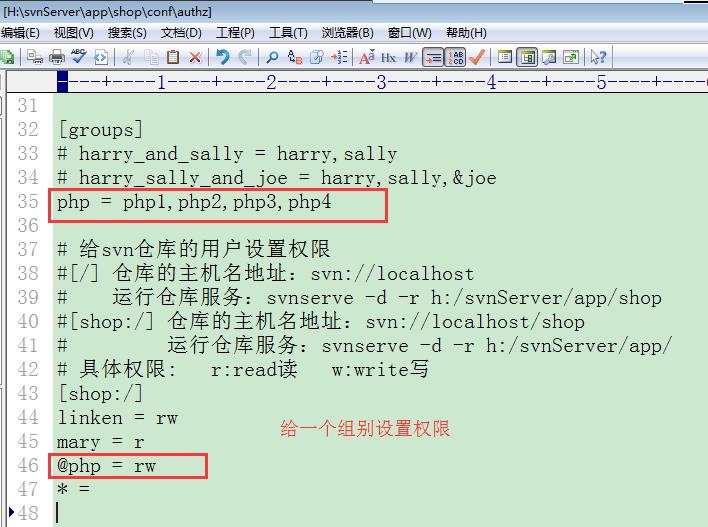Open the 窗口(W) menu
708x527 pixels.
[x=410, y=33]
